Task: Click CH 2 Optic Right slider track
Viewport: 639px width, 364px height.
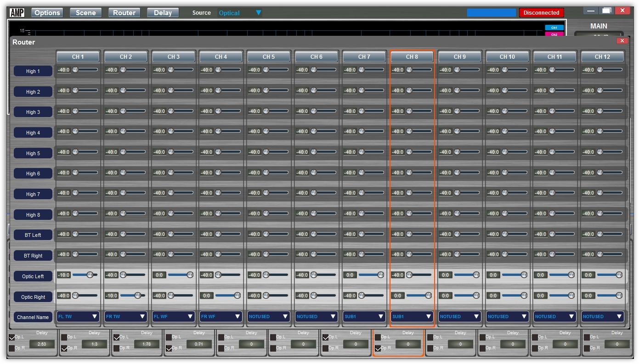Action: coord(132,296)
